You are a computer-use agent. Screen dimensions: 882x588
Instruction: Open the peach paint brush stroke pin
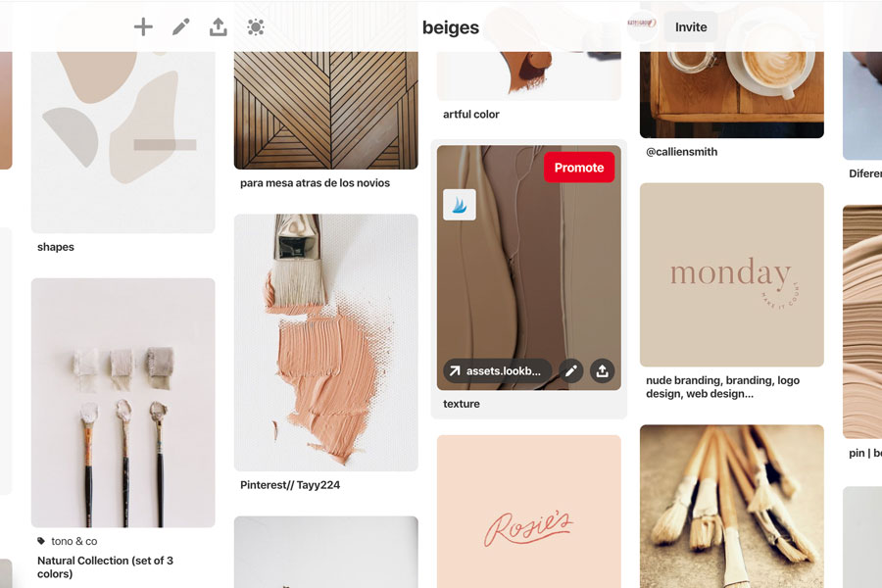[x=325, y=342]
